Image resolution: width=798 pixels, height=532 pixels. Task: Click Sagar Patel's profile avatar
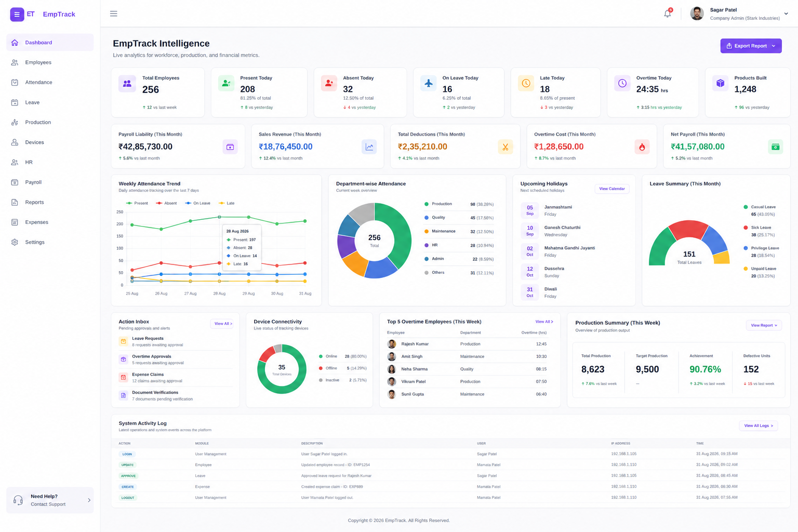697,14
